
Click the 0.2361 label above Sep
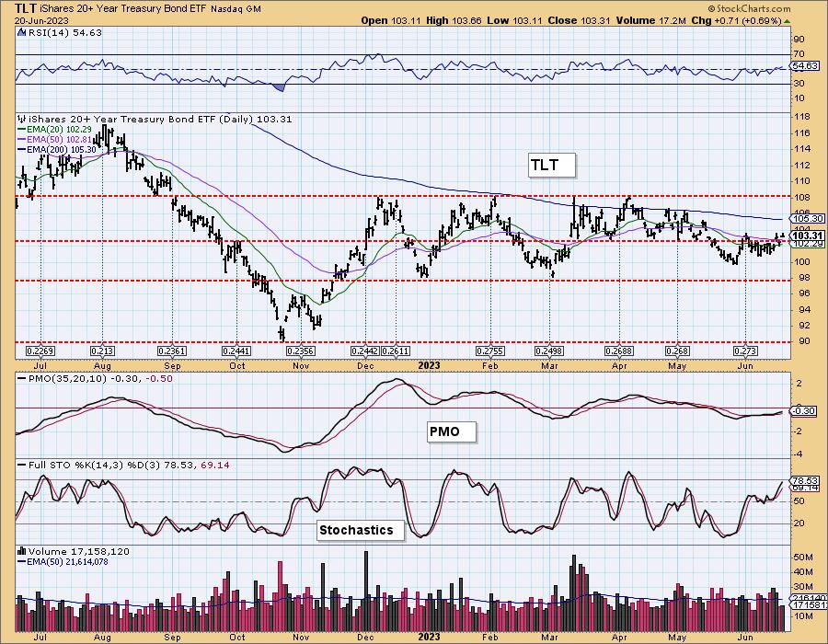(172, 351)
